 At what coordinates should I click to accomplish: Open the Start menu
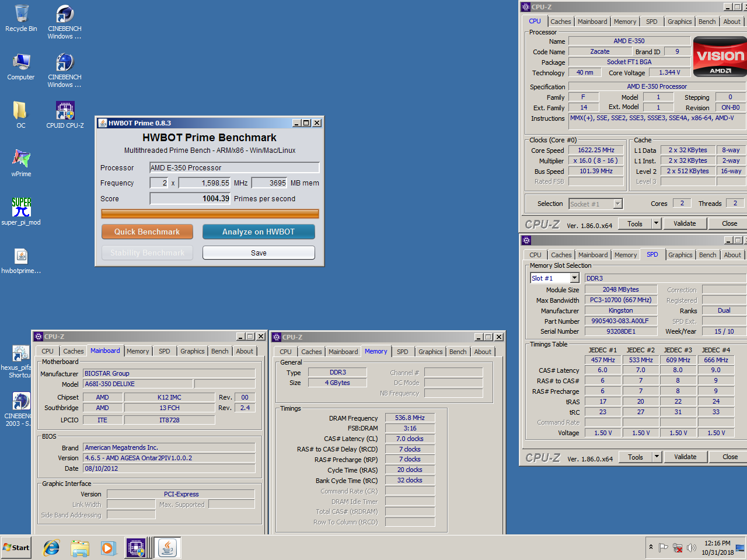(16, 548)
